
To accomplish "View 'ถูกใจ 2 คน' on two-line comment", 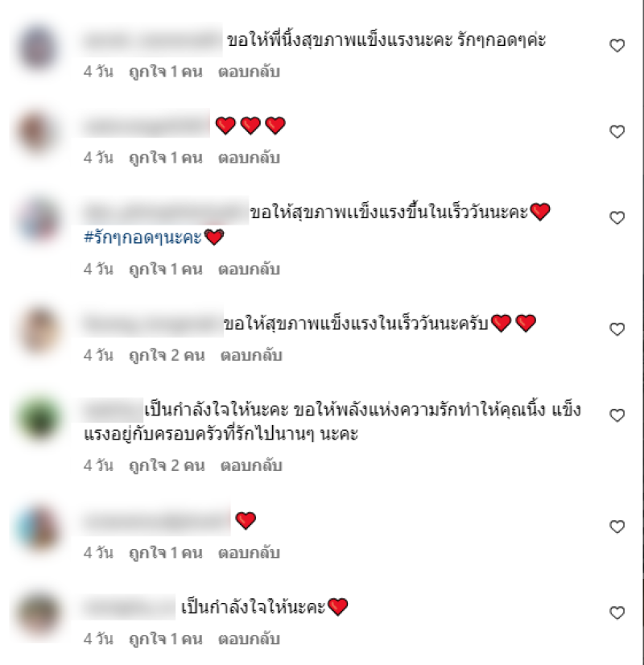I will click(167, 465).
